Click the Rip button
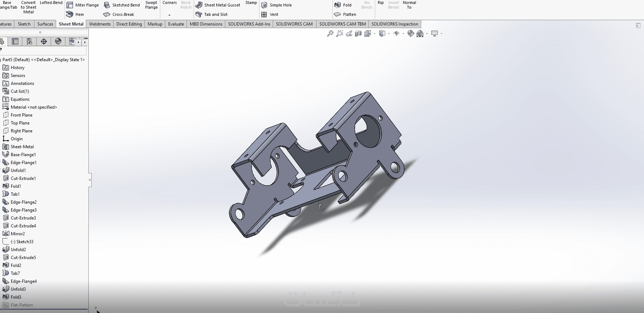Viewport: 644px width, 313px height. (381, 3)
